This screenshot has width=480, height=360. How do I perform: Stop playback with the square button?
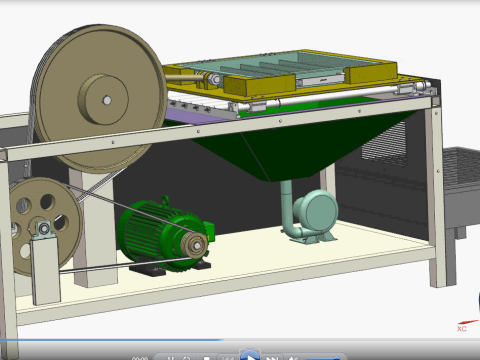pyautogui.click(x=207, y=358)
